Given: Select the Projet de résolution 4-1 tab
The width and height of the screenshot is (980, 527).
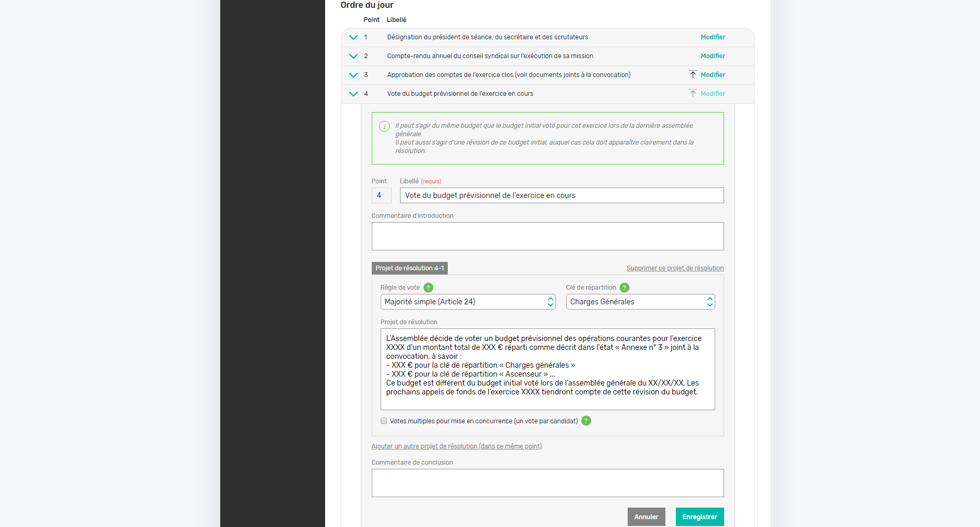Looking at the screenshot, I should 410,268.
